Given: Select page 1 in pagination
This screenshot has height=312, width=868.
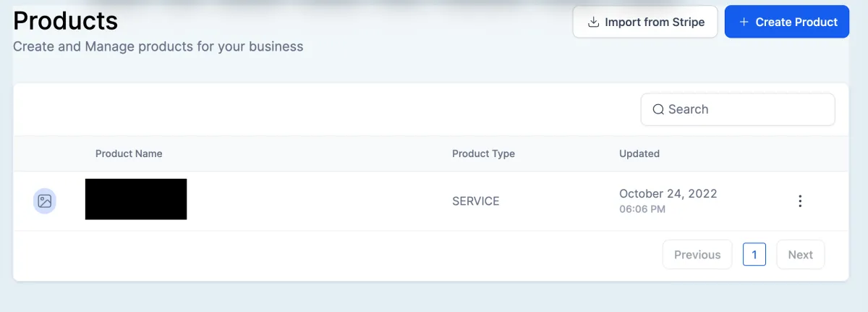Looking at the screenshot, I should click(x=754, y=255).
